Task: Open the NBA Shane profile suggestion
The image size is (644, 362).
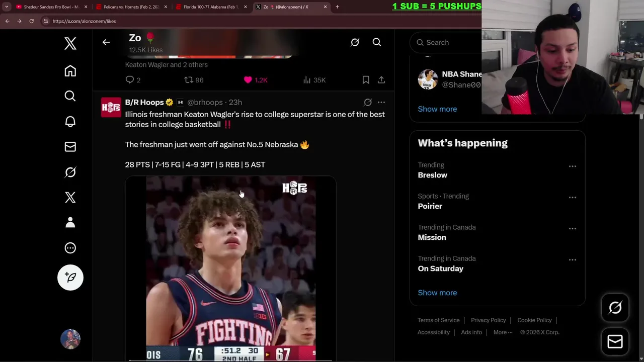Action: coord(449,79)
